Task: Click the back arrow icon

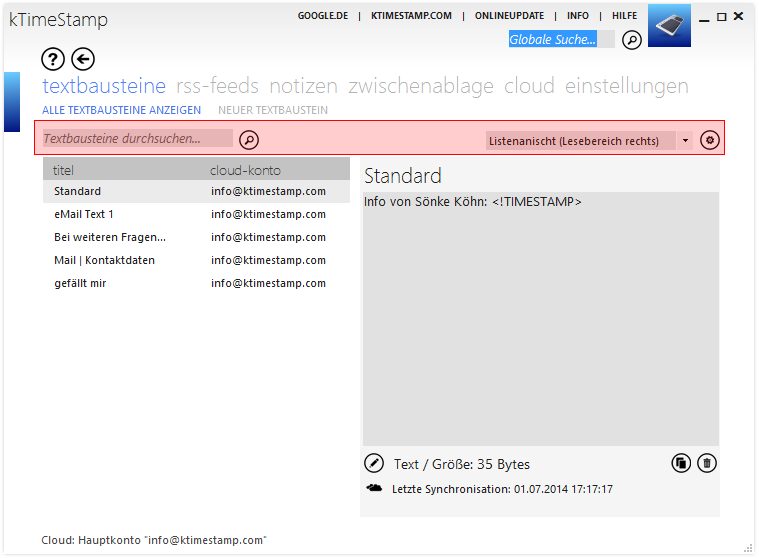Action: [x=83, y=60]
